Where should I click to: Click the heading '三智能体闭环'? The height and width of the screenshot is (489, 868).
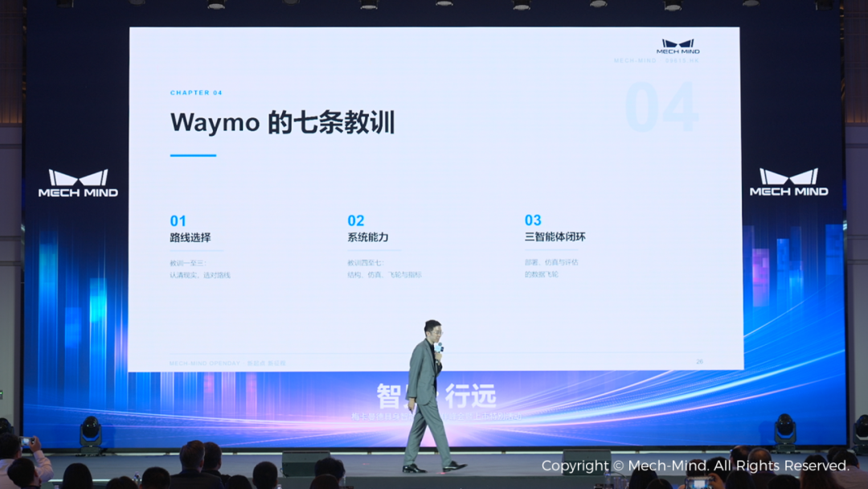pyautogui.click(x=555, y=236)
